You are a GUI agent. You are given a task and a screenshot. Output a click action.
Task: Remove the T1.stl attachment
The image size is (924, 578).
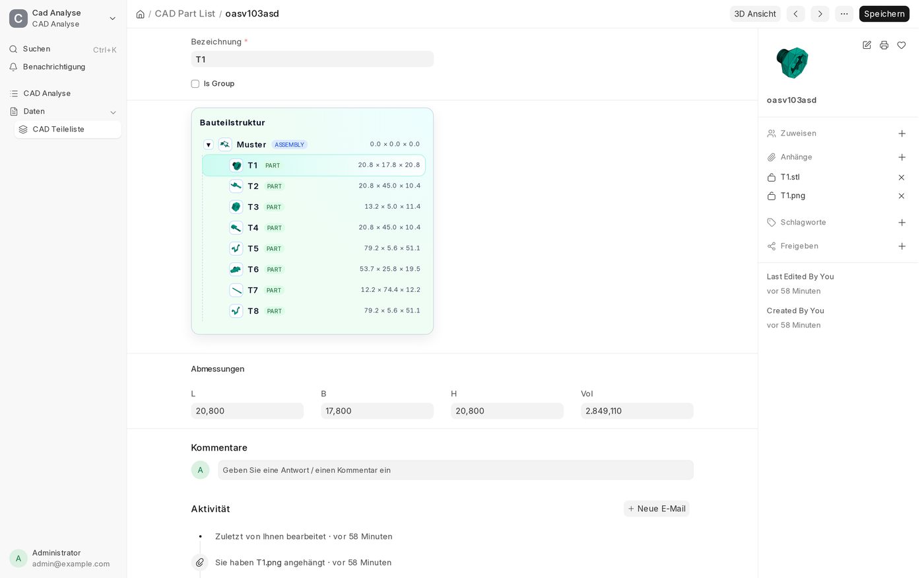902,177
